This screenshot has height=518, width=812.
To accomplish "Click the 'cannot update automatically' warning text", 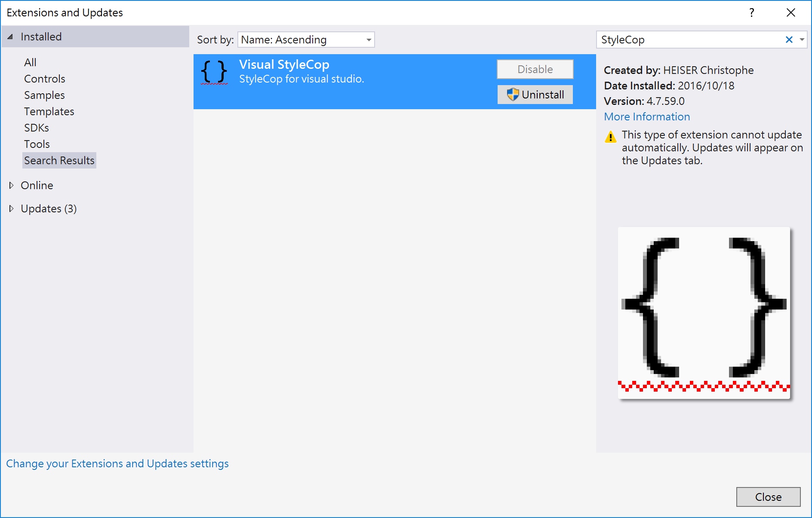I will [712, 147].
